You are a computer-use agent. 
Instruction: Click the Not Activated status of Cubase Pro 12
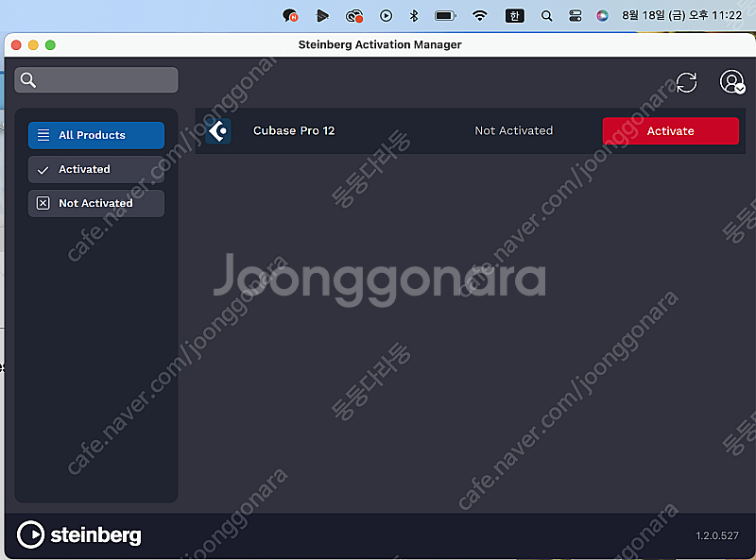click(x=513, y=130)
